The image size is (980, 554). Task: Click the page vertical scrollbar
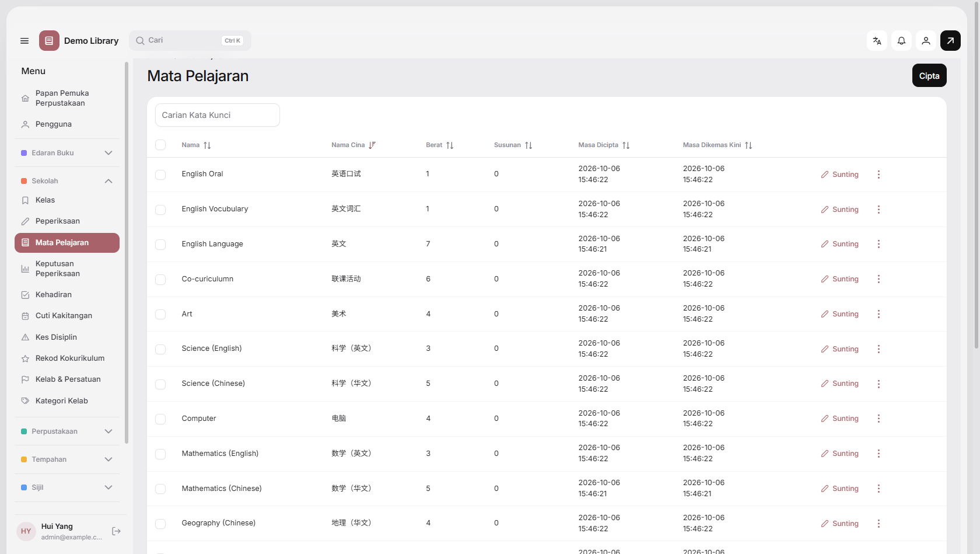(x=977, y=175)
